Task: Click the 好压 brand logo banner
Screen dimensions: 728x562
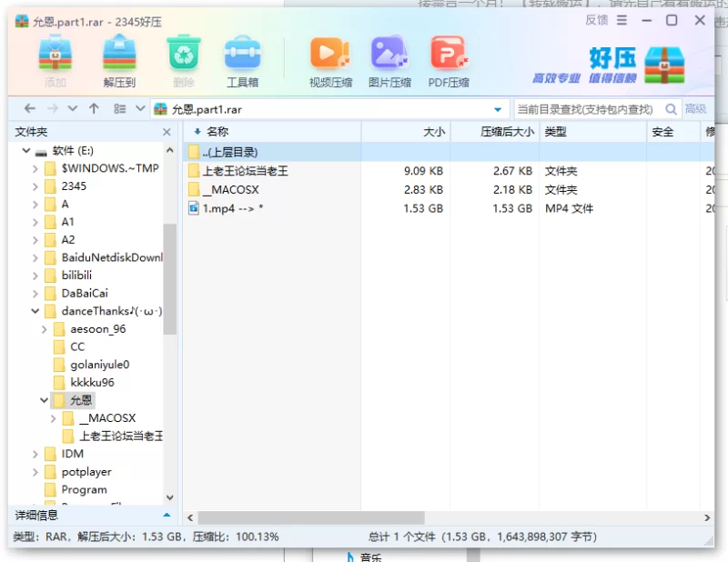Action: point(609,65)
